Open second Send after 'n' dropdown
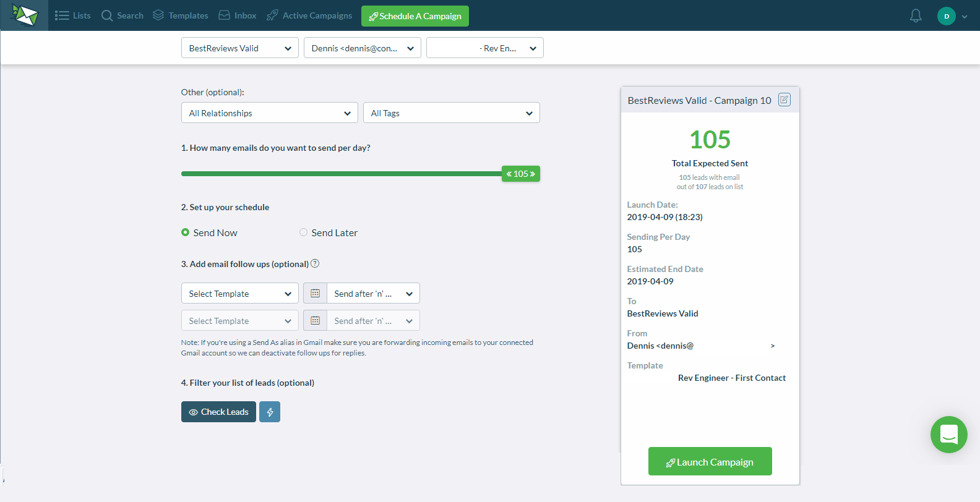This screenshot has width=980, height=502. [373, 320]
